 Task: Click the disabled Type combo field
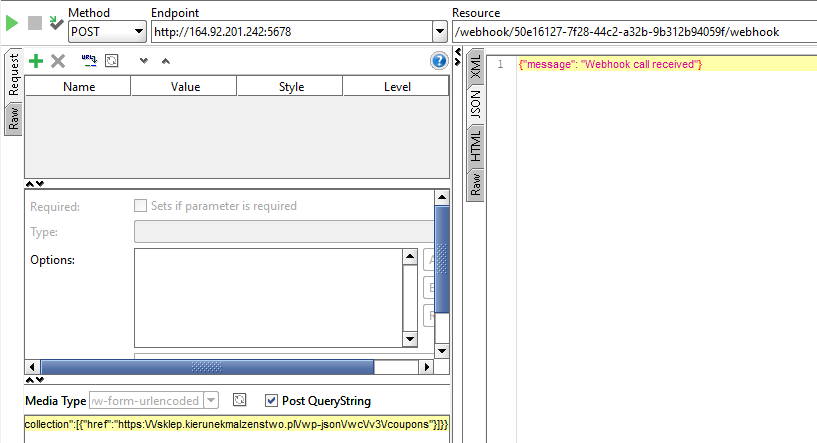pos(284,231)
